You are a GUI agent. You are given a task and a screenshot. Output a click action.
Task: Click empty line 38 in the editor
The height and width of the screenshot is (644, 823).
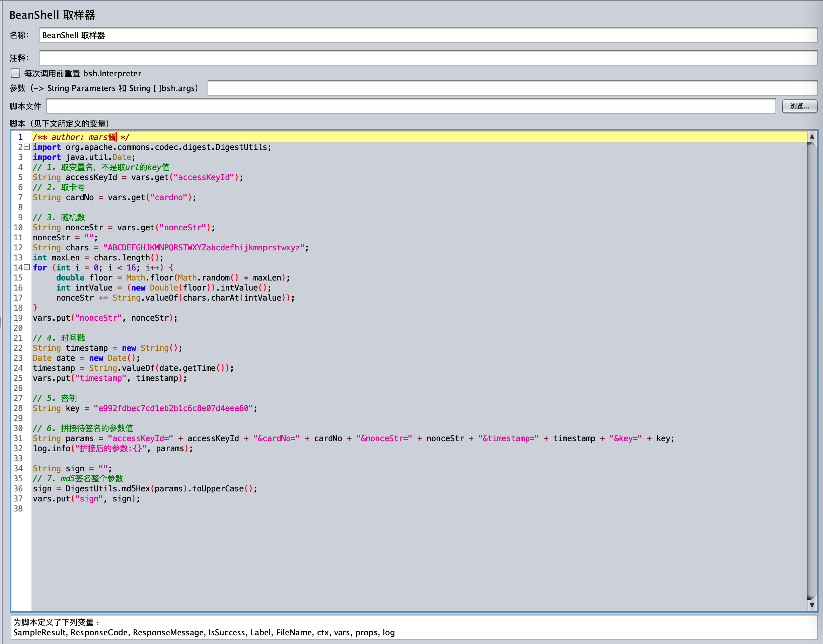226,509
